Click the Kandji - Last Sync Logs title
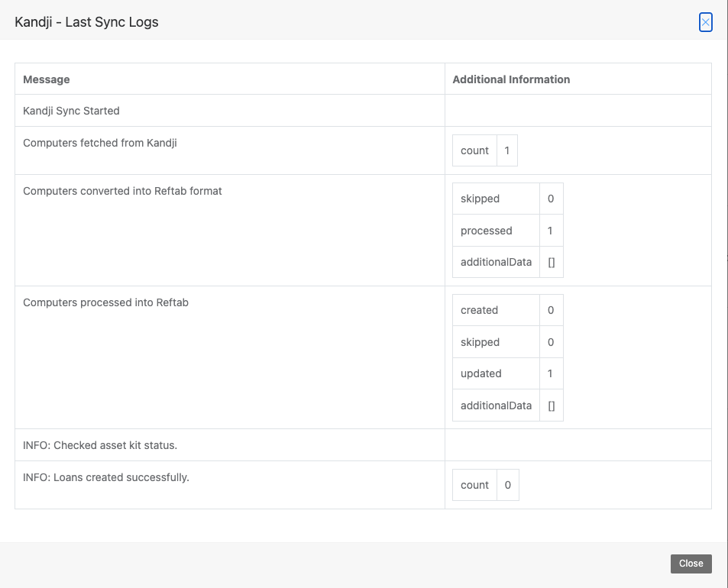This screenshot has width=728, height=588. click(x=84, y=22)
